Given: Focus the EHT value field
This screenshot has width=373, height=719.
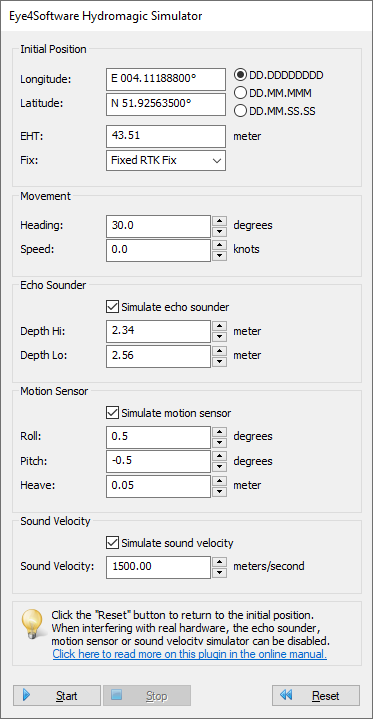Looking at the screenshot, I should click(166, 136).
